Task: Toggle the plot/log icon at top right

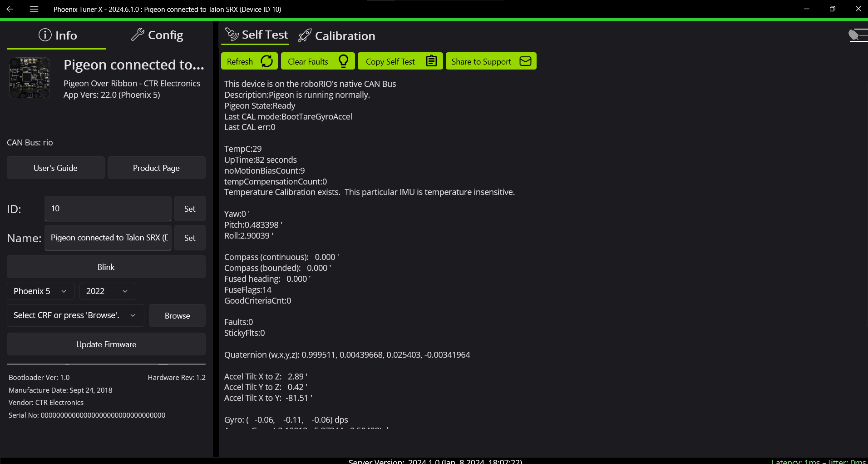Action: 858,35
